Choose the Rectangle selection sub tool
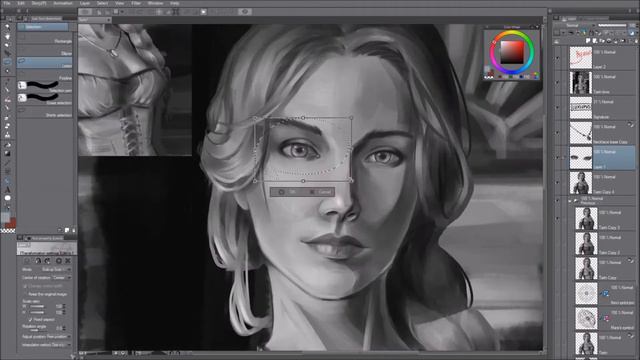The height and width of the screenshot is (360, 640). tap(45, 39)
